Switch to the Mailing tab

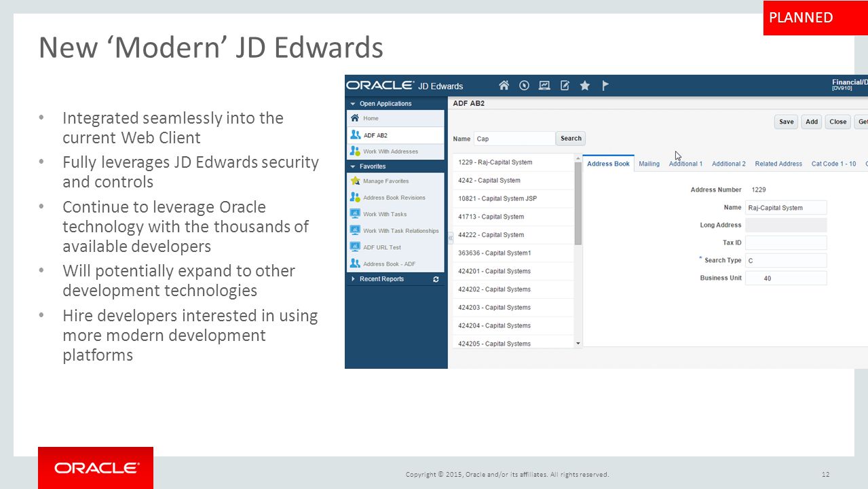pyautogui.click(x=649, y=164)
